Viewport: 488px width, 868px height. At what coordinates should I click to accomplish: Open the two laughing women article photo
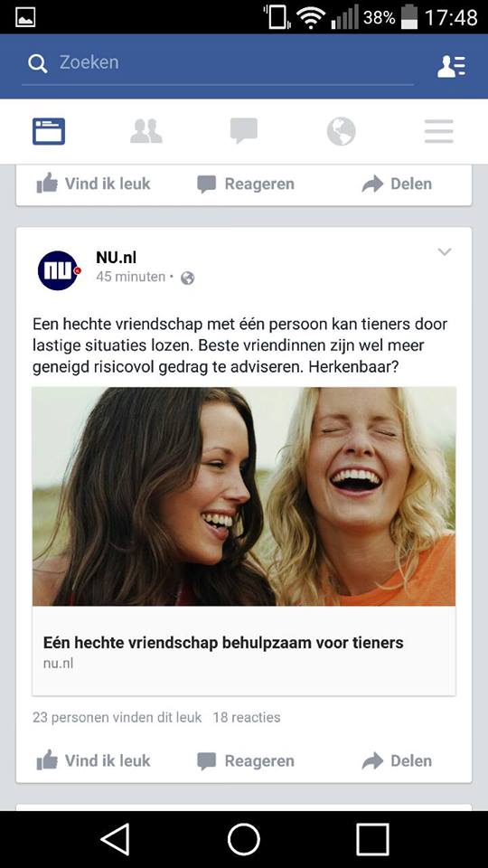(244, 496)
